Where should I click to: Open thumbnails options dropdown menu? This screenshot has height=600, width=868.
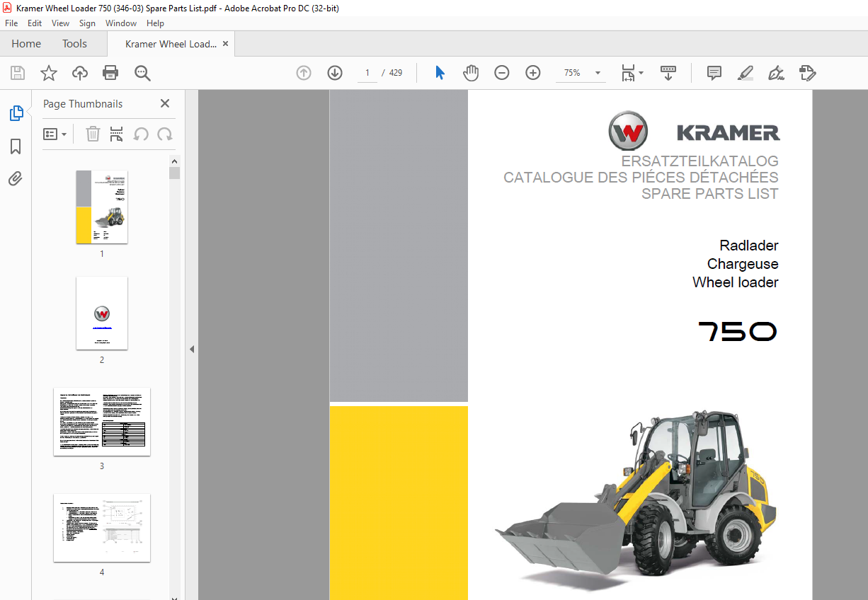pyautogui.click(x=55, y=134)
